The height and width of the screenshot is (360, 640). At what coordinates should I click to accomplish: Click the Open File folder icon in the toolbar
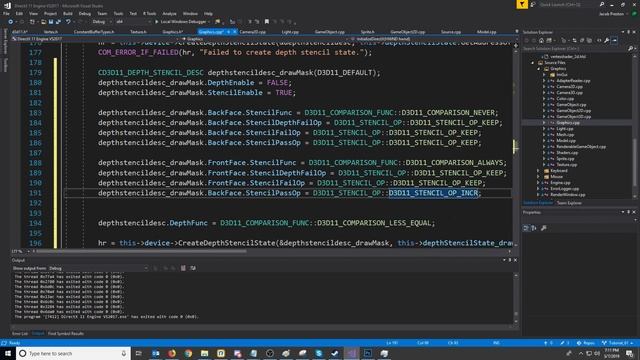coord(43,22)
